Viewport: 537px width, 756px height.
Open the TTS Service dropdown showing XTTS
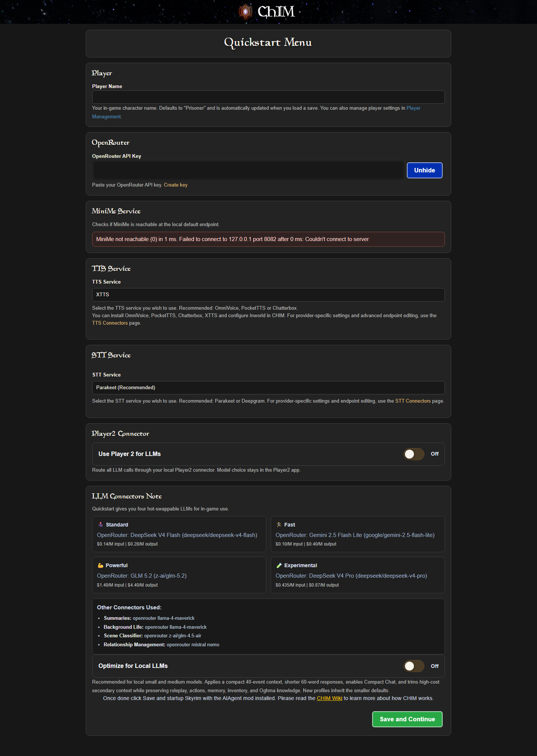[x=268, y=294]
